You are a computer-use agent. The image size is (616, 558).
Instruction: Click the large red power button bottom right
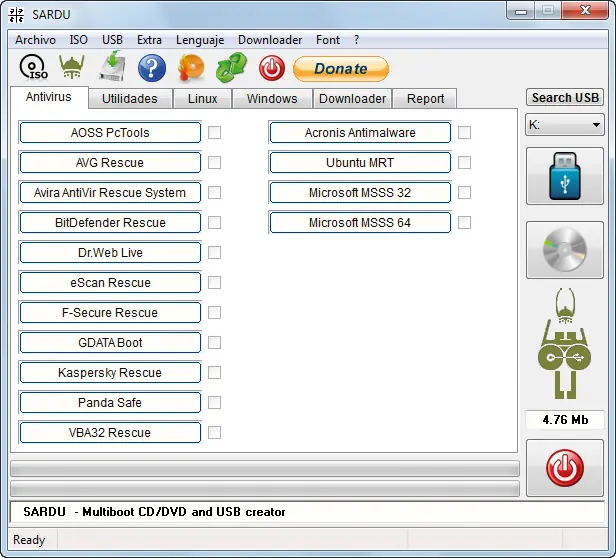(565, 468)
